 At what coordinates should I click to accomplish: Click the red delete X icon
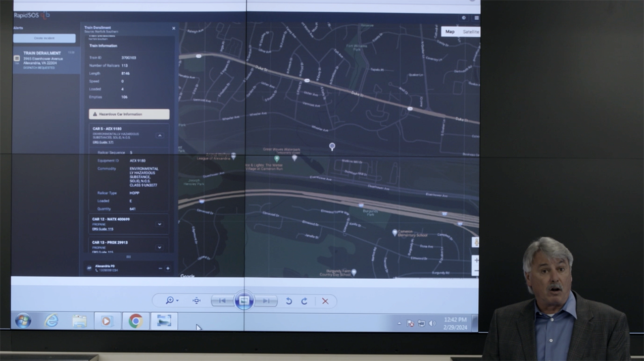coord(325,301)
